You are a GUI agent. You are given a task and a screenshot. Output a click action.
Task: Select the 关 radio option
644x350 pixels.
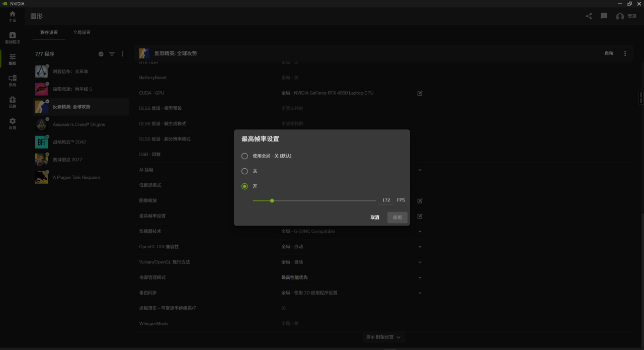point(245,171)
